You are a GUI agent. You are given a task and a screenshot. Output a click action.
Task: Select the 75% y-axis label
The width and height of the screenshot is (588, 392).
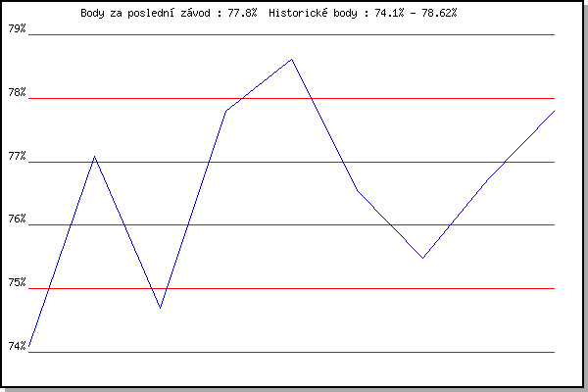[x=17, y=283]
